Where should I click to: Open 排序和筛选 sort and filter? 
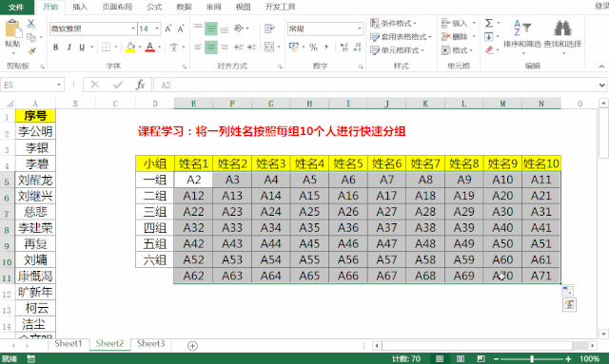(x=522, y=36)
